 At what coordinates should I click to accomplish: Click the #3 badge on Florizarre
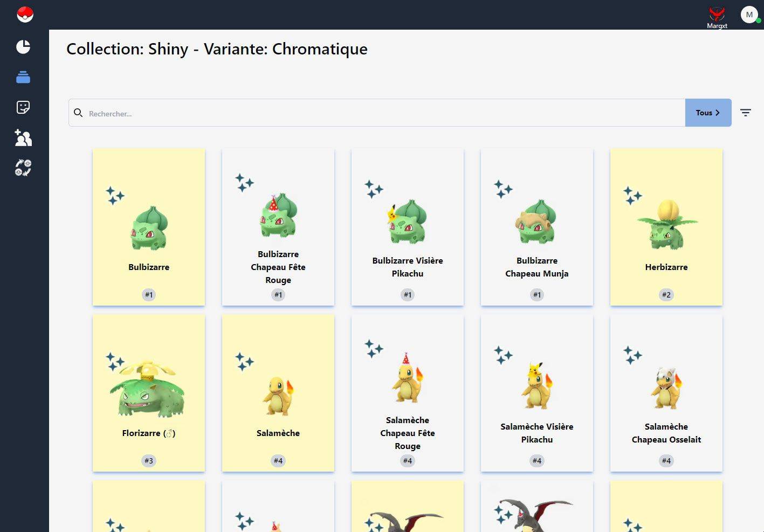click(149, 461)
